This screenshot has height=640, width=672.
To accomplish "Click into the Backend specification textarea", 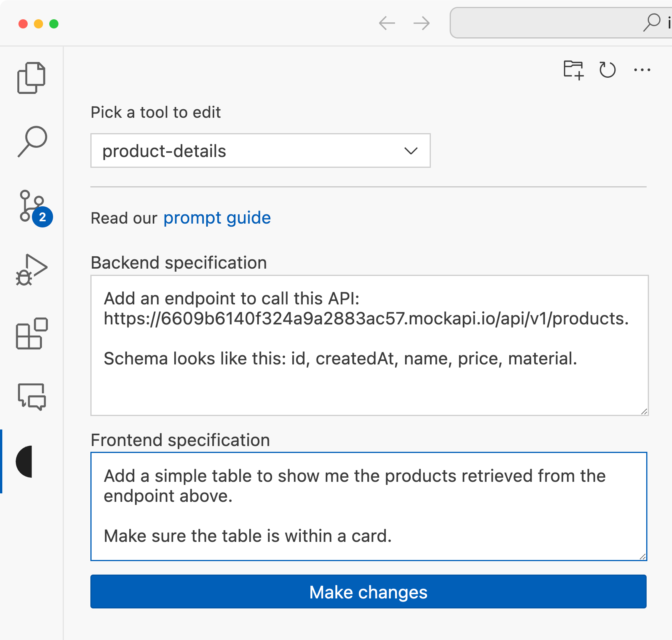I will click(x=369, y=345).
